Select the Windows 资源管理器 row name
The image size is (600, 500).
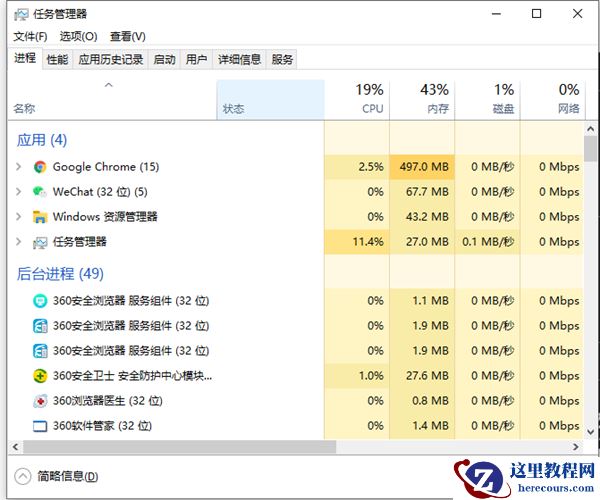105,217
